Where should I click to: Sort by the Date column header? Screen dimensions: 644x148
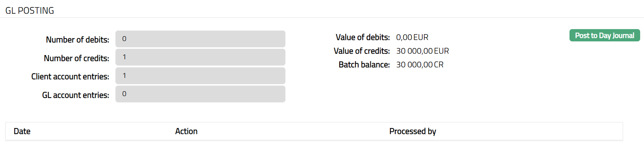coord(22,131)
